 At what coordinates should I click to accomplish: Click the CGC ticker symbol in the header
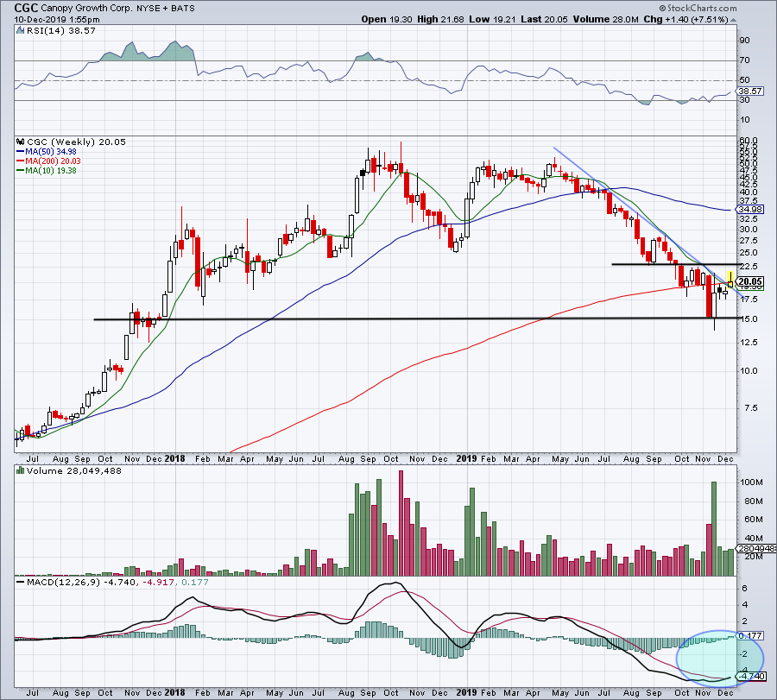coord(26,8)
